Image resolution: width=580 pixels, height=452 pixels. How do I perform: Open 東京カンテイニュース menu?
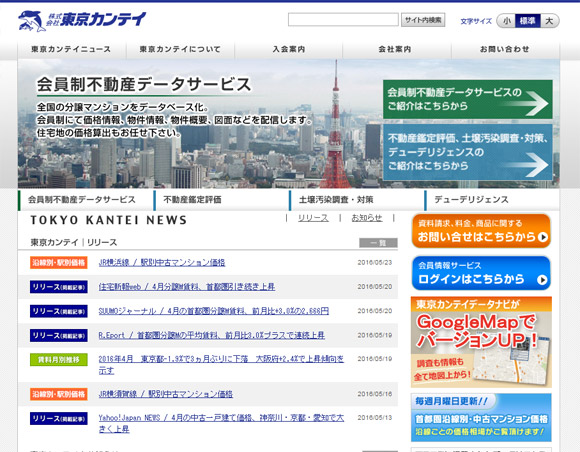(x=72, y=49)
